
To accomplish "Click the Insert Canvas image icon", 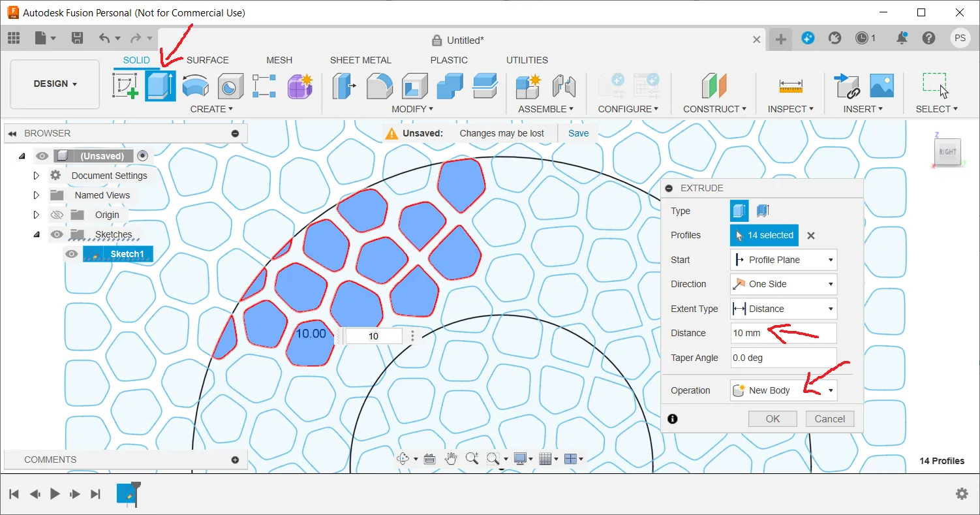I will tap(881, 86).
